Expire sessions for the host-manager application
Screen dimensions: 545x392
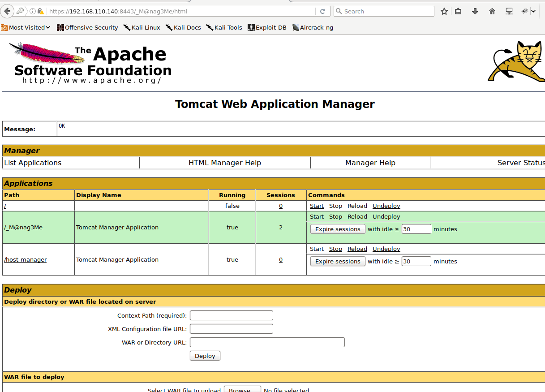pyautogui.click(x=338, y=261)
